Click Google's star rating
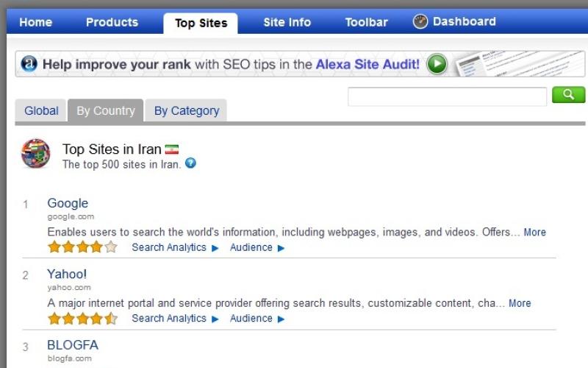The image size is (588, 368). click(82, 247)
